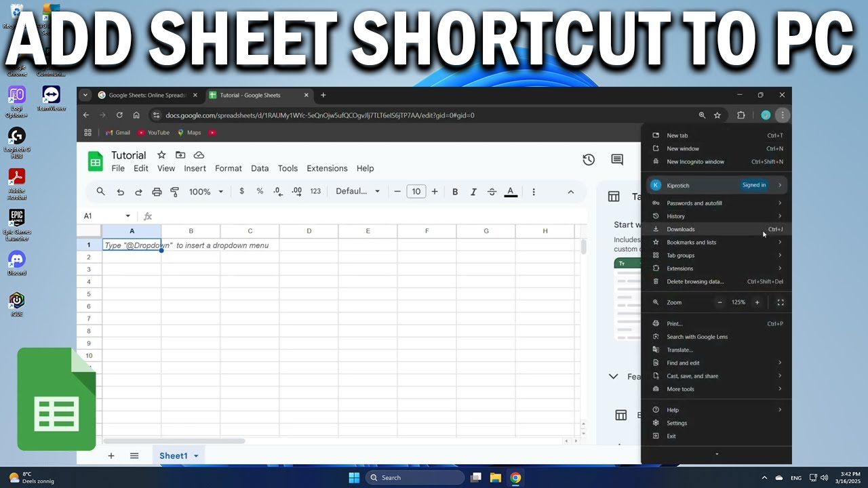Click New Incognito window in Chrome menu
Viewport: 868px width, 488px height.
[716, 162]
